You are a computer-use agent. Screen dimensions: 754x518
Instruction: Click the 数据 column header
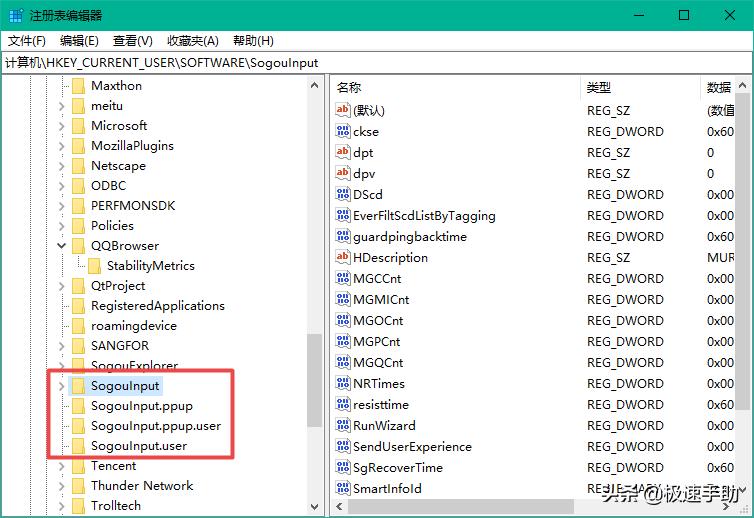718,88
